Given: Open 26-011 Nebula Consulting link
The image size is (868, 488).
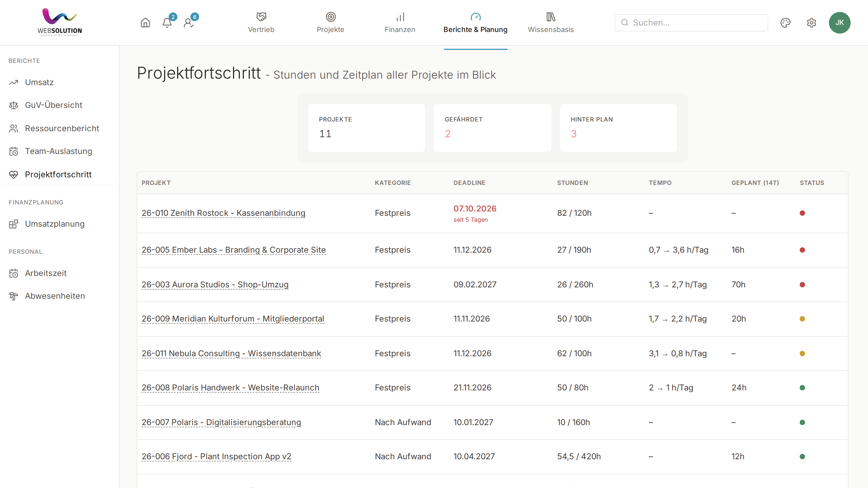Looking at the screenshot, I should pos(231,353).
